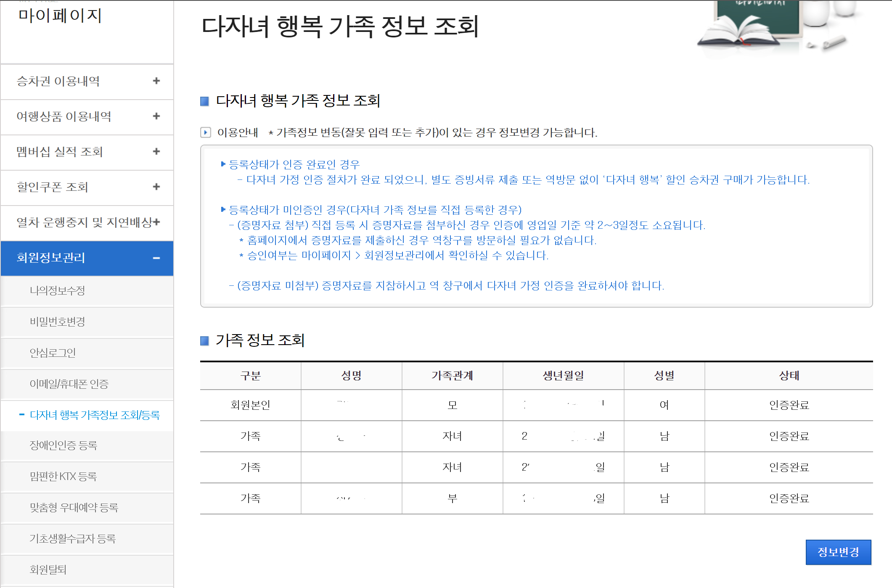Viewport: 892px width, 588px height.
Task: Select 이메일/휴대폰 인증 submenu
Action: (69, 384)
